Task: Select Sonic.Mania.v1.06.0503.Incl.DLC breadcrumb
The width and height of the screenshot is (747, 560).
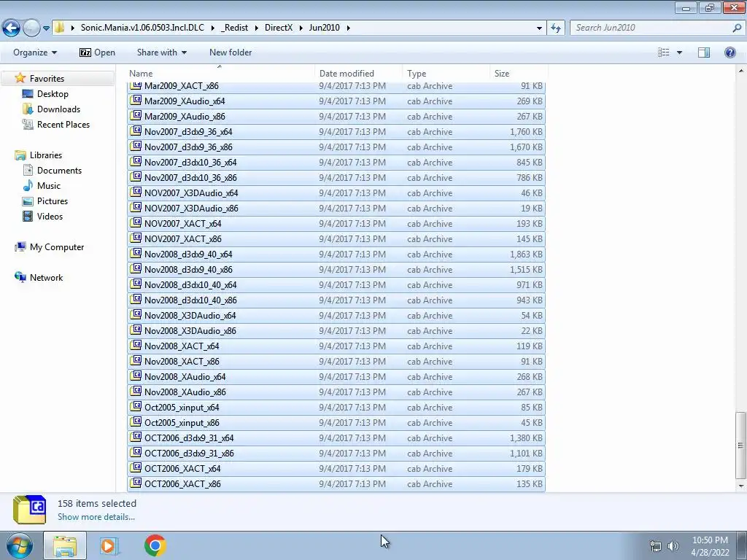Action: [x=142, y=28]
